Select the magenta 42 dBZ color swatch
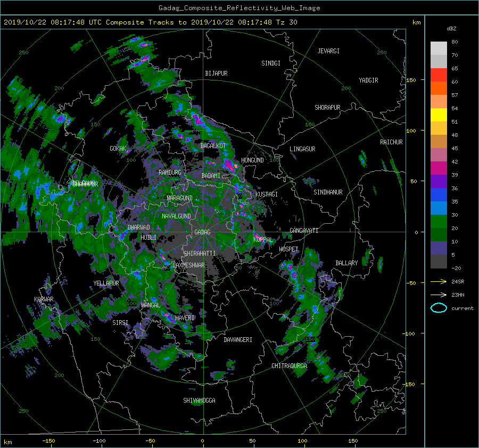This screenshot has height=448, width=479. click(439, 168)
